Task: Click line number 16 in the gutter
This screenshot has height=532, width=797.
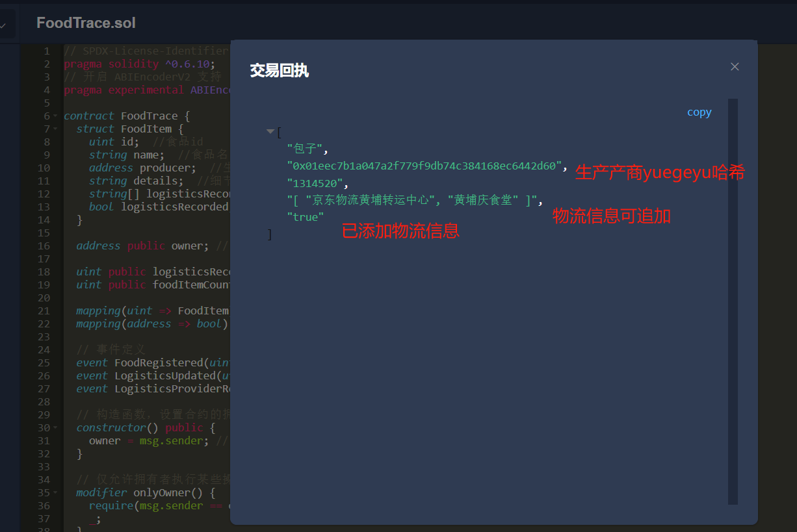Action: coord(44,246)
